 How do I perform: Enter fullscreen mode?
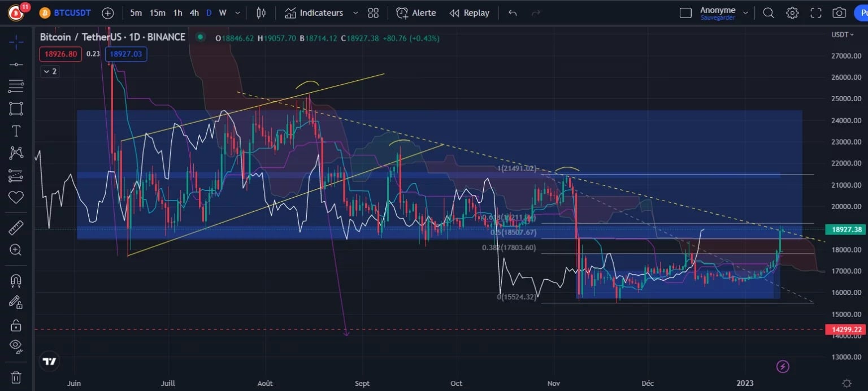(816, 13)
